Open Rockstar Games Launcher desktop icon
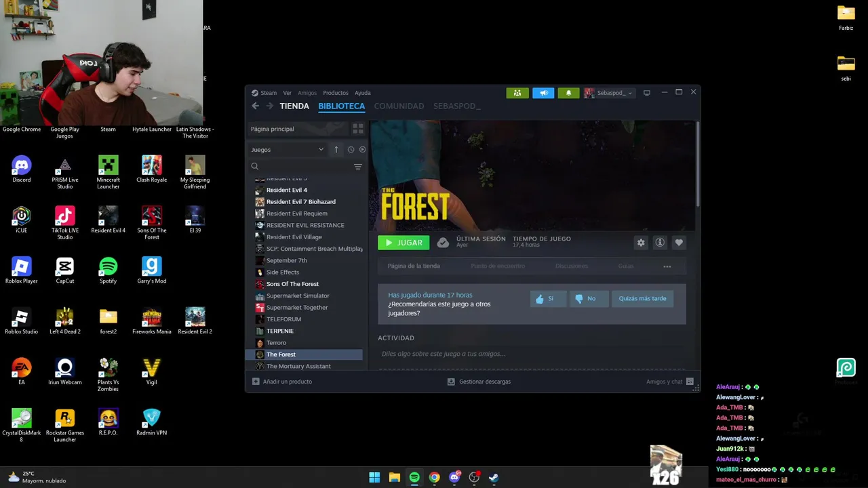The image size is (868, 488). coord(64,426)
